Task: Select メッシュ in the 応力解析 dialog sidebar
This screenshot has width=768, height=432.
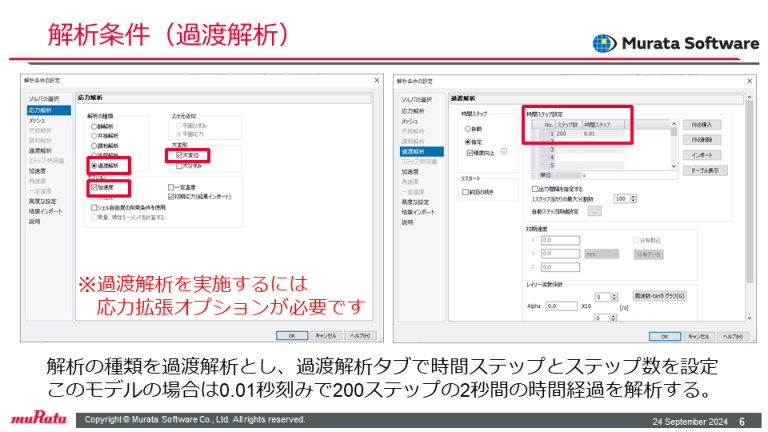Action: point(36,120)
